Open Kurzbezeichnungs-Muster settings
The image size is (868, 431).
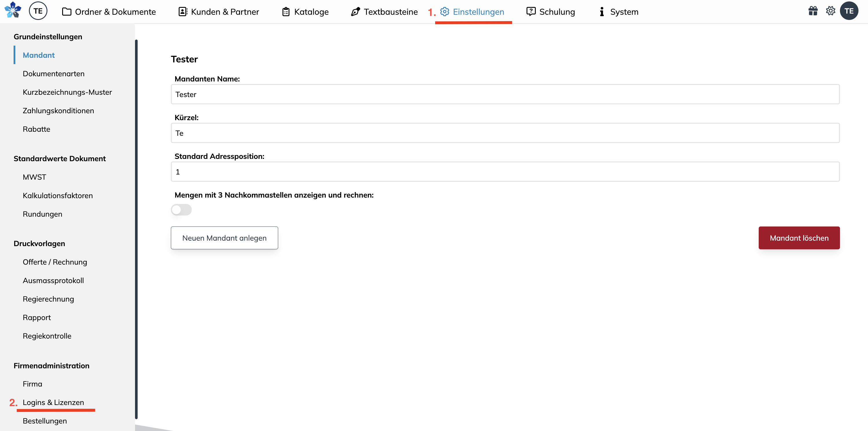click(67, 92)
